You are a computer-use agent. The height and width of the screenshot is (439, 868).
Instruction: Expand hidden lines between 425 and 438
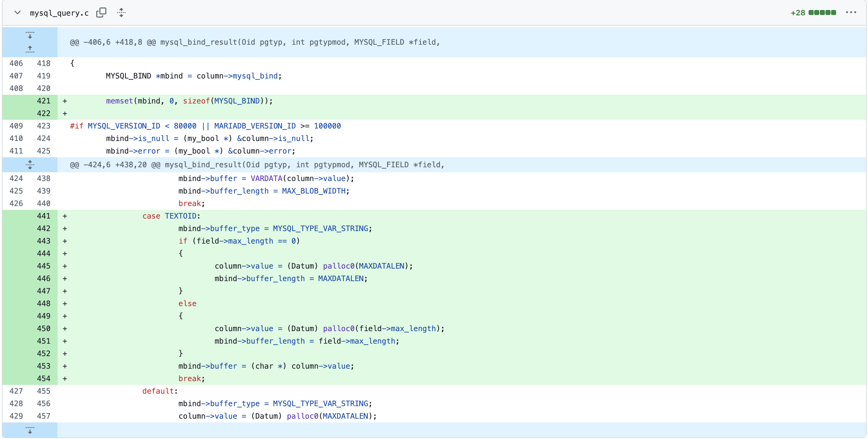30,165
